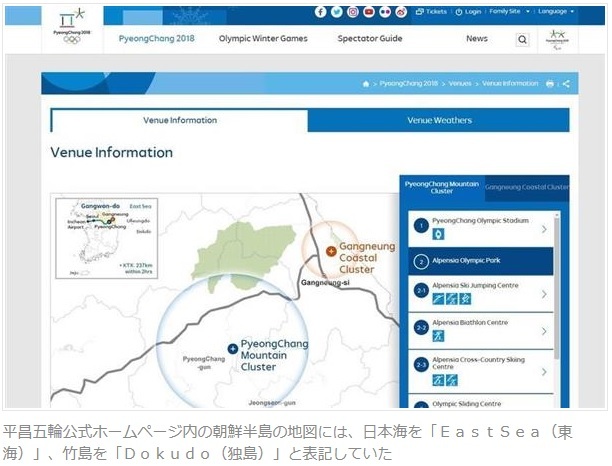612x466 pixels.
Task: Click the home icon in breadcrumb
Action: point(366,84)
